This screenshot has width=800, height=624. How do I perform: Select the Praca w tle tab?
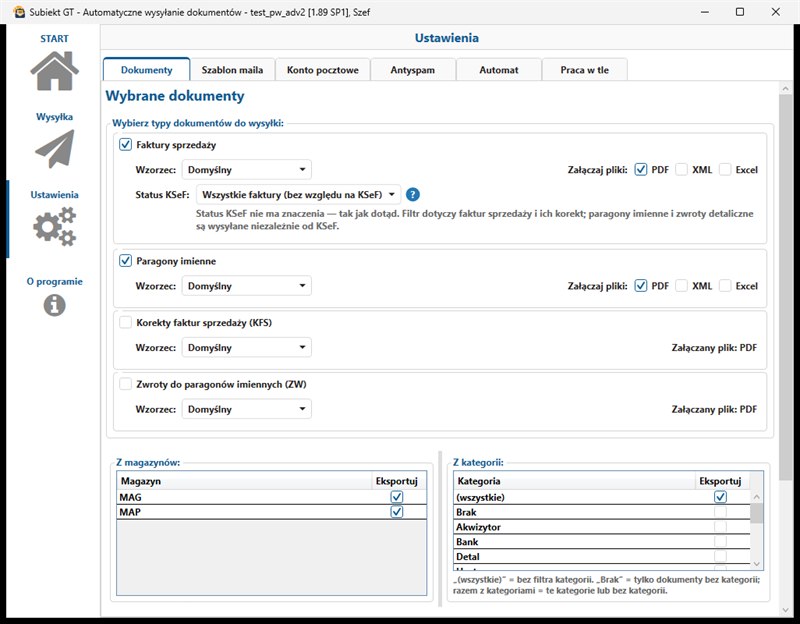585,69
